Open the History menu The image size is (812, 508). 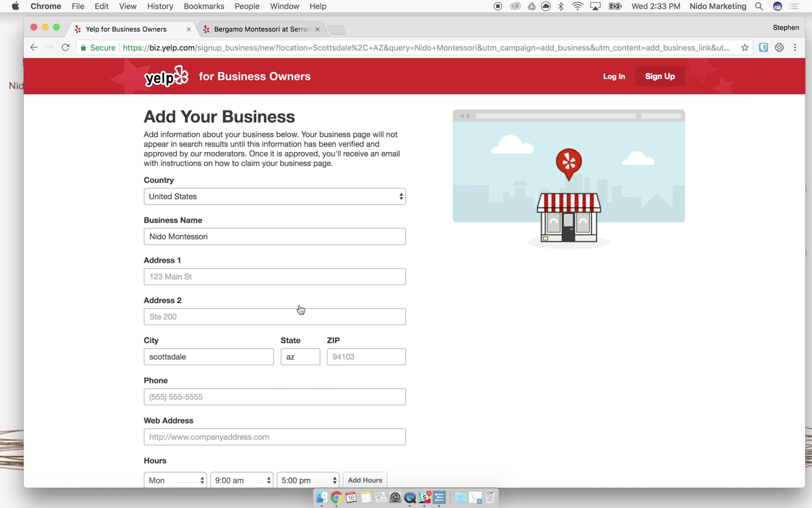pyautogui.click(x=160, y=6)
